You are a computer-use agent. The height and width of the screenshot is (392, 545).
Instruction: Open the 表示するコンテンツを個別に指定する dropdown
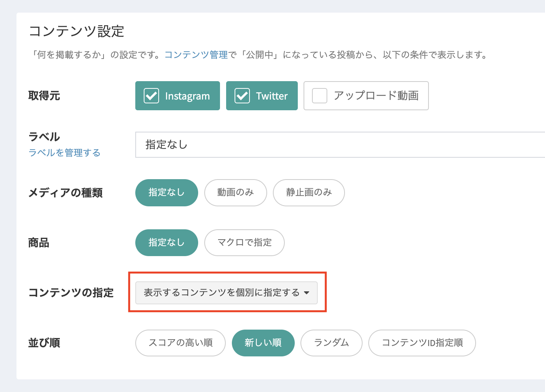pos(222,293)
